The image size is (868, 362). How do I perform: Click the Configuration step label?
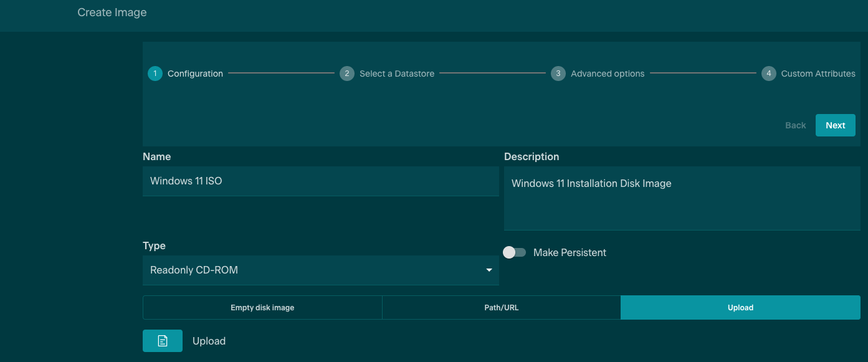195,74
